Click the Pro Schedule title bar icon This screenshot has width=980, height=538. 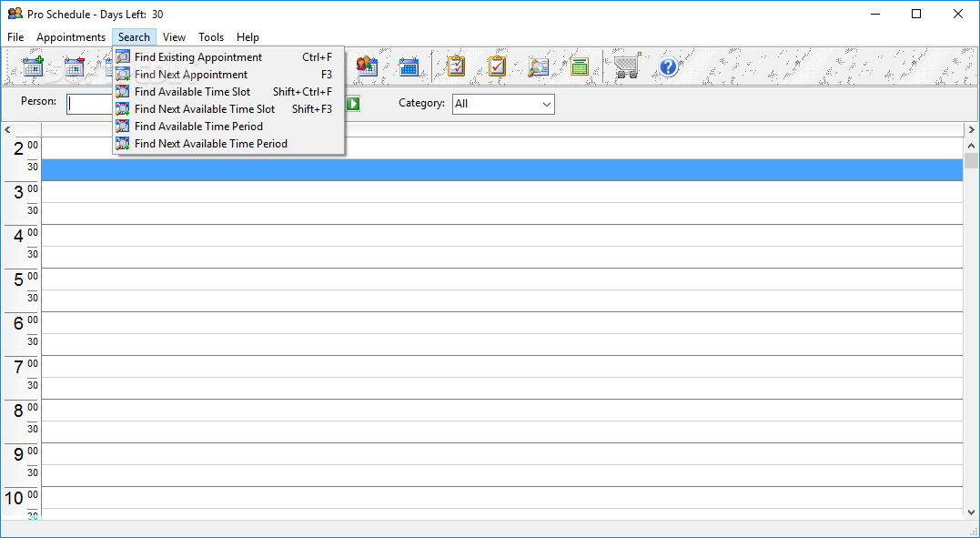pos(15,14)
